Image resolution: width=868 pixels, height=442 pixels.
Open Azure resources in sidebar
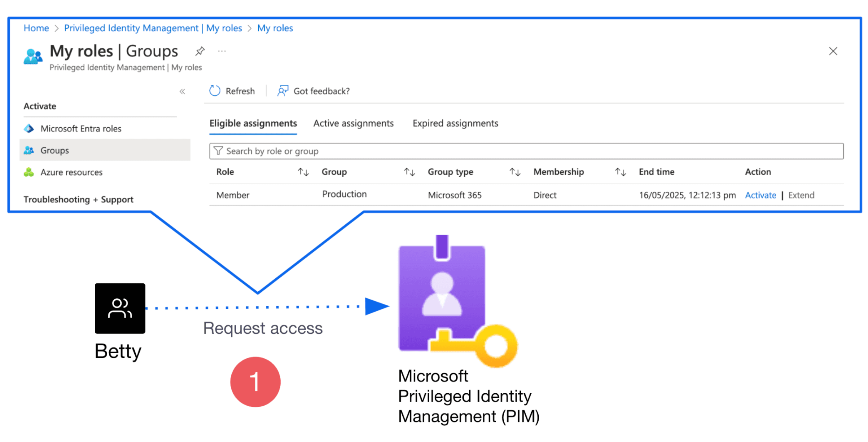(105, 172)
